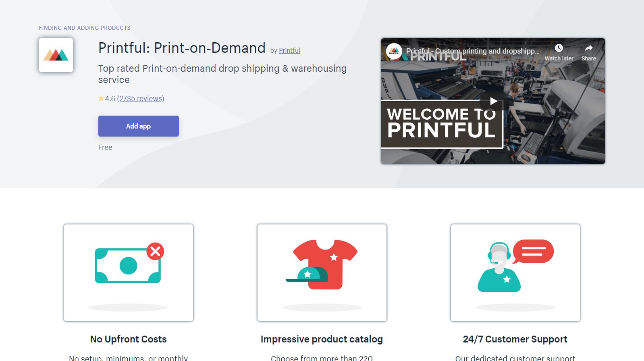Click the 24/7 Customer Support heading
This screenshot has height=361, width=644.
click(515, 339)
